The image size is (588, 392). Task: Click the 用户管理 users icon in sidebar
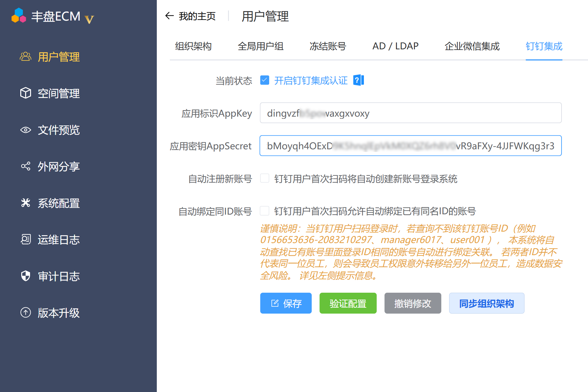tap(25, 57)
